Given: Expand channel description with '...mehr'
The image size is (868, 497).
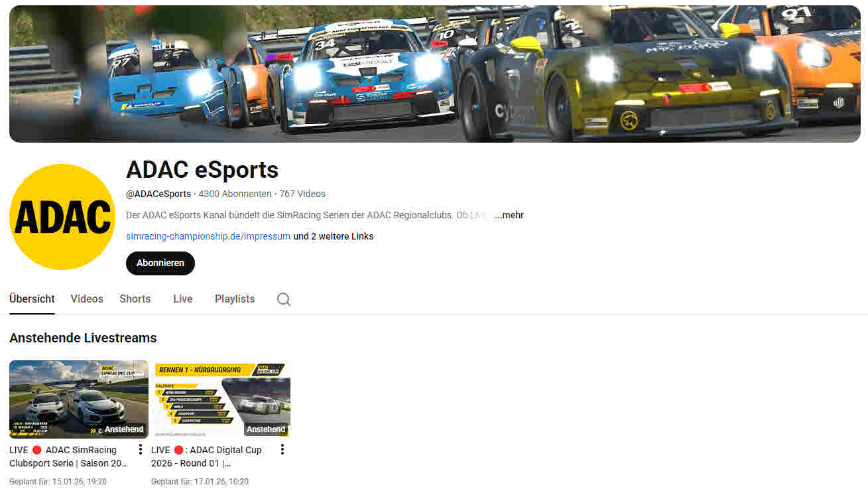Looking at the screenshot, I should click(509, 215).
